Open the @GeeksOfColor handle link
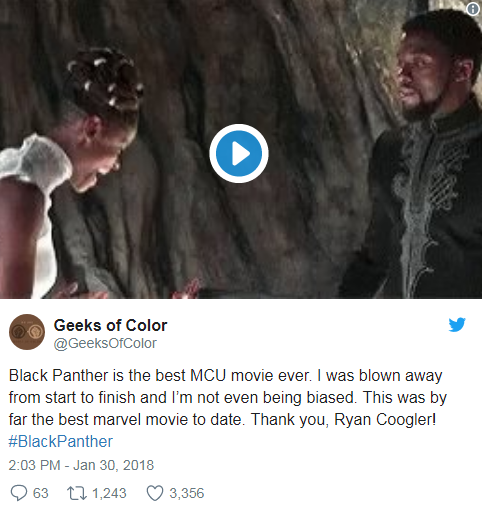482x512 pixels. pos(105,343)
